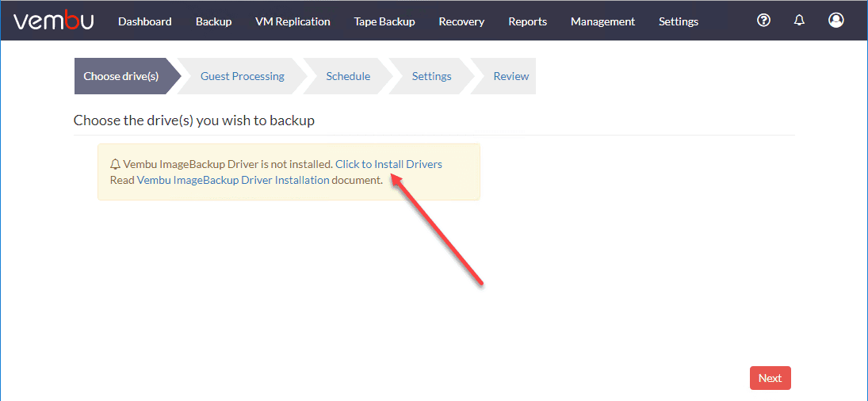This screenshot has height=401, width=868.
Task: Open the help question mark icon
Action: click(x=763, y=21)
